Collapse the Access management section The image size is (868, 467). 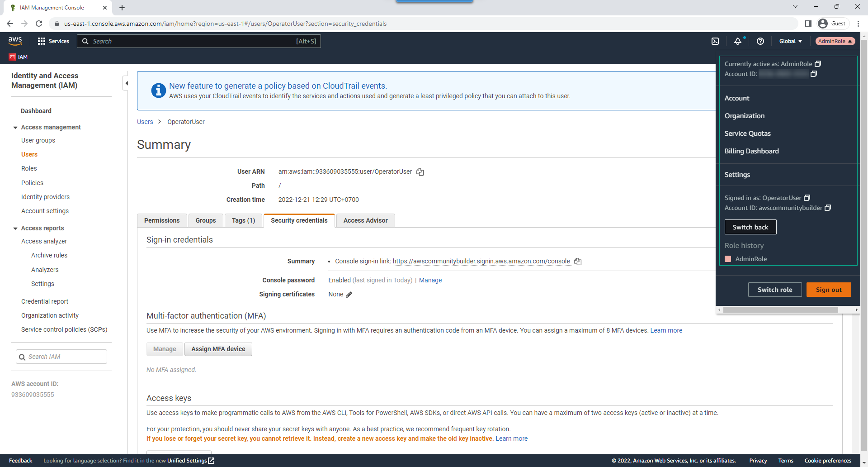(x=15, y=128)
